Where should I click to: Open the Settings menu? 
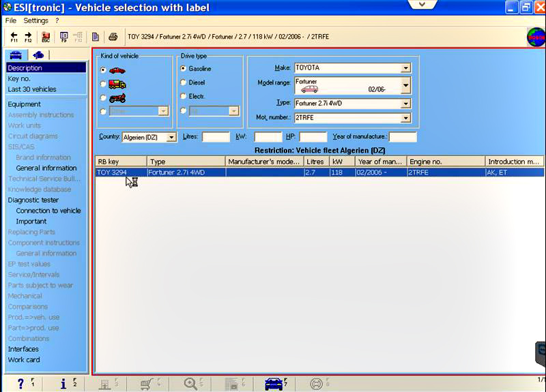point(36,21)
